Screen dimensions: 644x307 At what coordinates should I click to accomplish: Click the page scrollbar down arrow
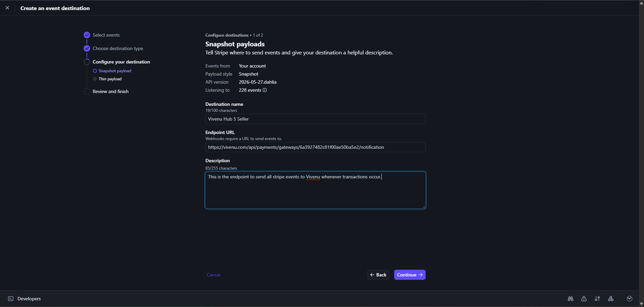coord(641,304)
